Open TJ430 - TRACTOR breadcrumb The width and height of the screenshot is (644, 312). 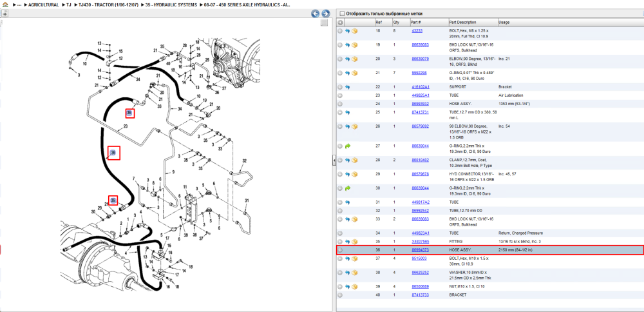[x=108, y=5]
